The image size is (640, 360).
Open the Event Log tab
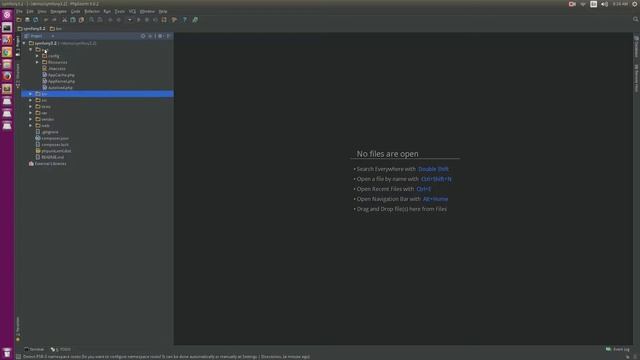pos(618,349)
